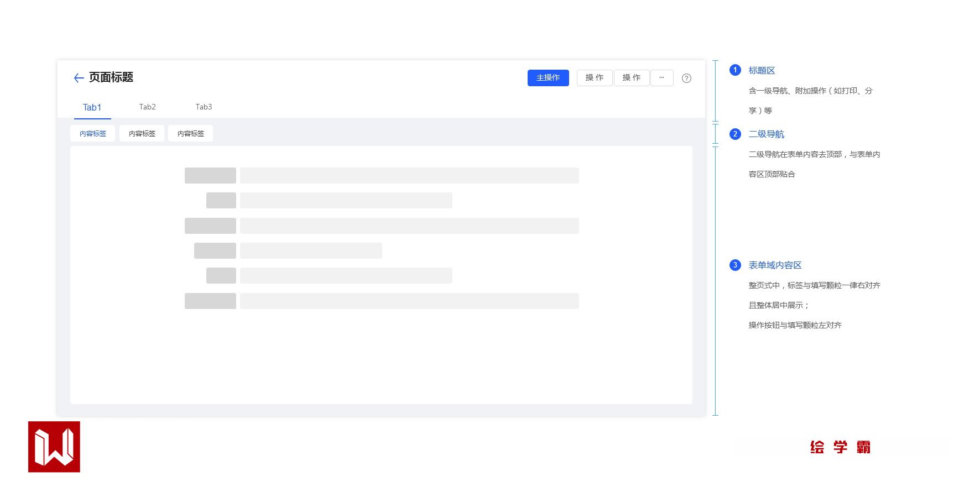Click the numbered badge 1 for 标题区
This screenshot has width=980, height=492.
(735, 70)
